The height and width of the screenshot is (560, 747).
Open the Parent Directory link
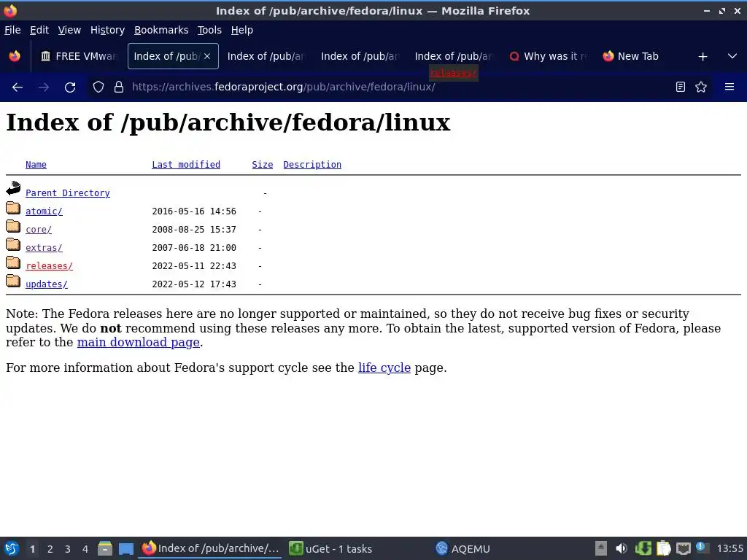[68, 192]
